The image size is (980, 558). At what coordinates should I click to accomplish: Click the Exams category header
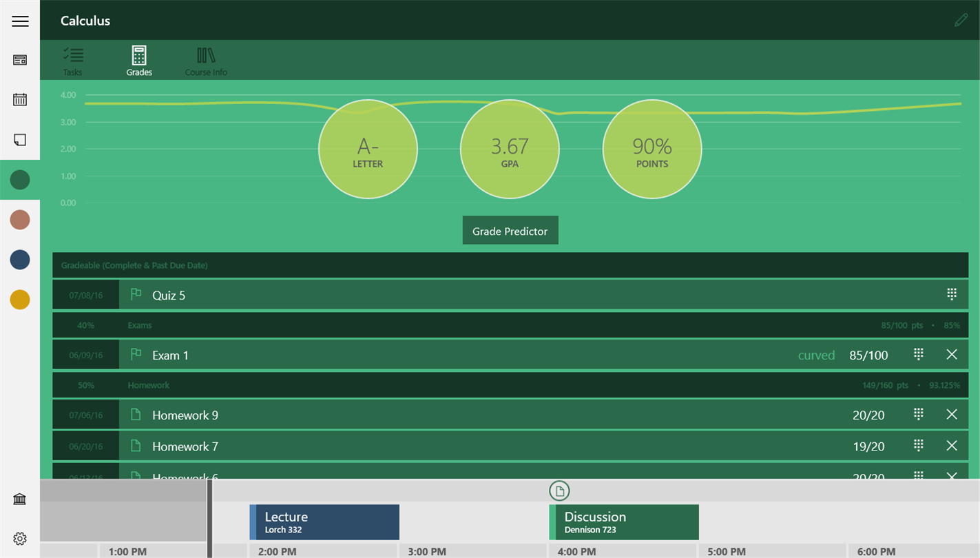510,325
